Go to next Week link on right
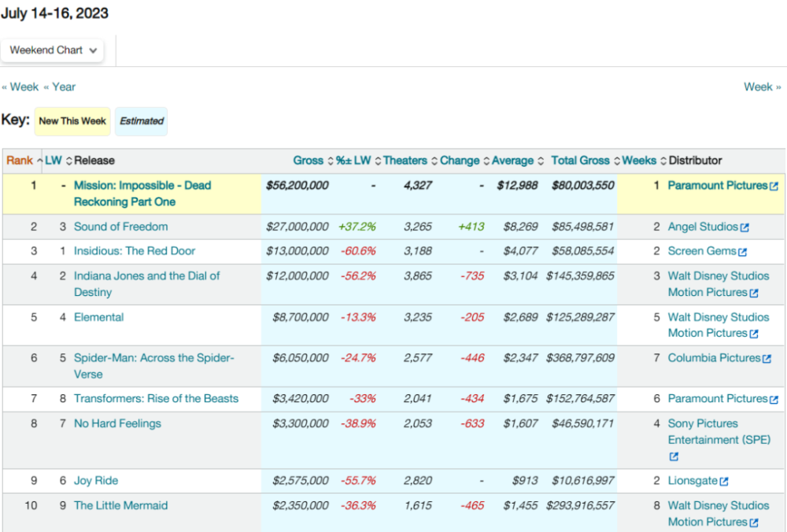This screenshot has height=532, width=787. [x=762, y=87]
